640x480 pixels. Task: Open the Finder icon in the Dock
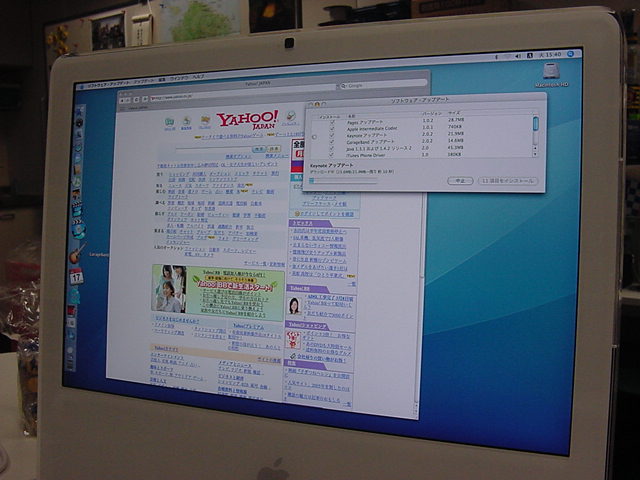tap(80, 111)
